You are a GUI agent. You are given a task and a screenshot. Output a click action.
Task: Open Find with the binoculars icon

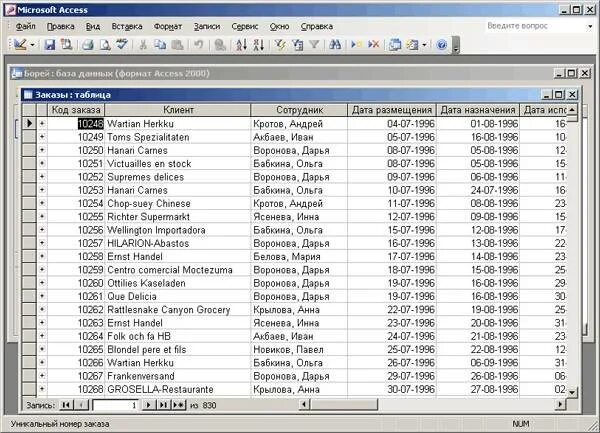click(335, 45)
